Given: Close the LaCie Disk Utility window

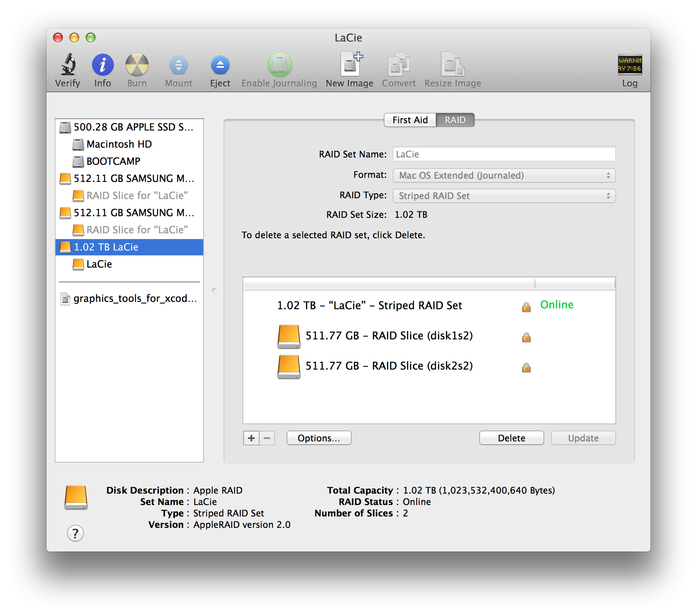Looking at the screenshot, I should [58, 38].
